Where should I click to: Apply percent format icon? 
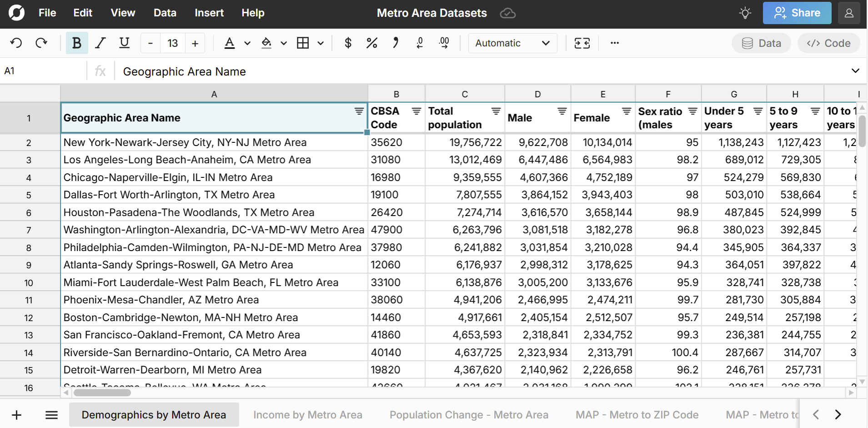(371, 43)
